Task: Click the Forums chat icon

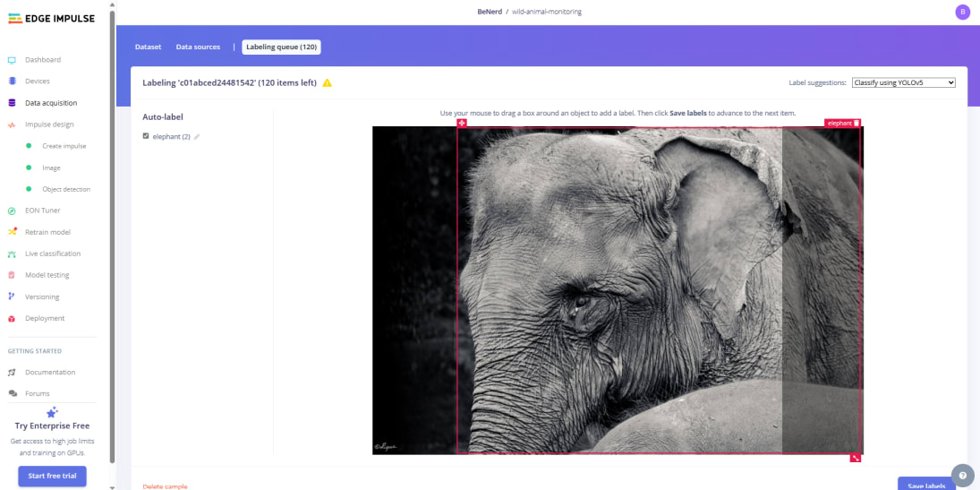Action: (12, 393)
